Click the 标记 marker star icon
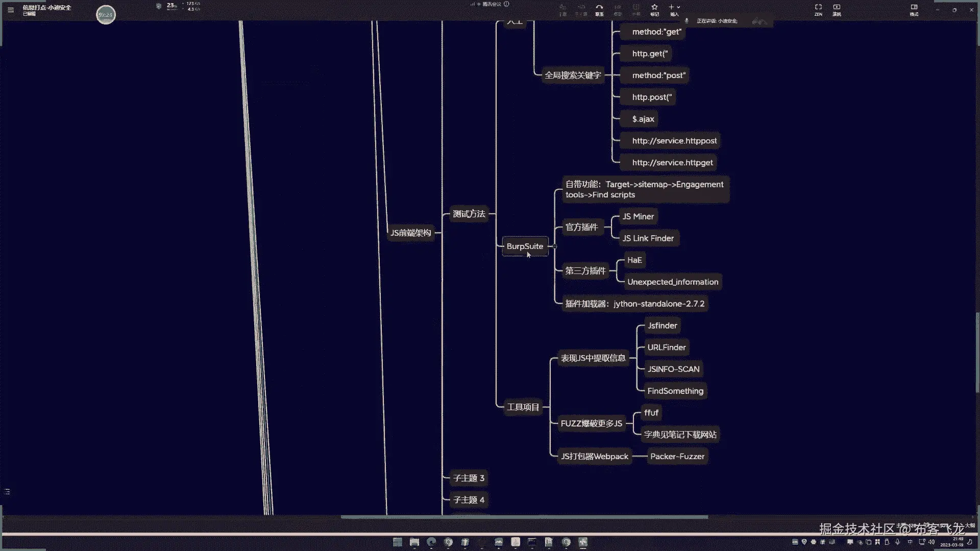 (654, 10)
